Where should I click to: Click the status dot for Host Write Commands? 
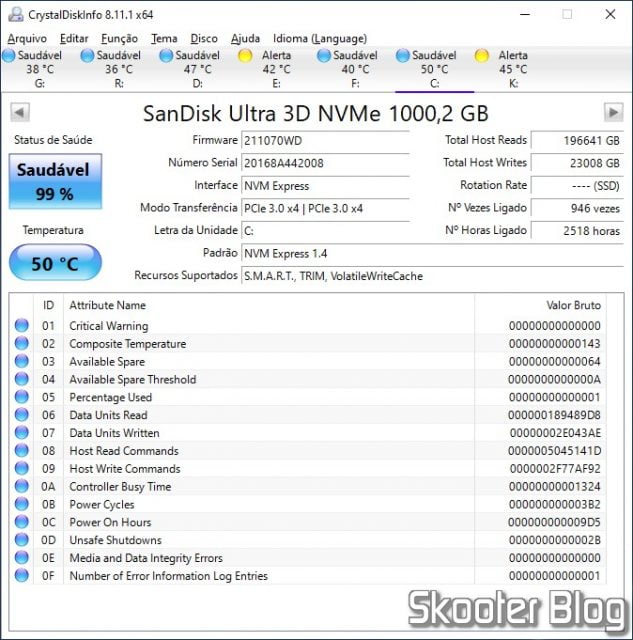22,469
